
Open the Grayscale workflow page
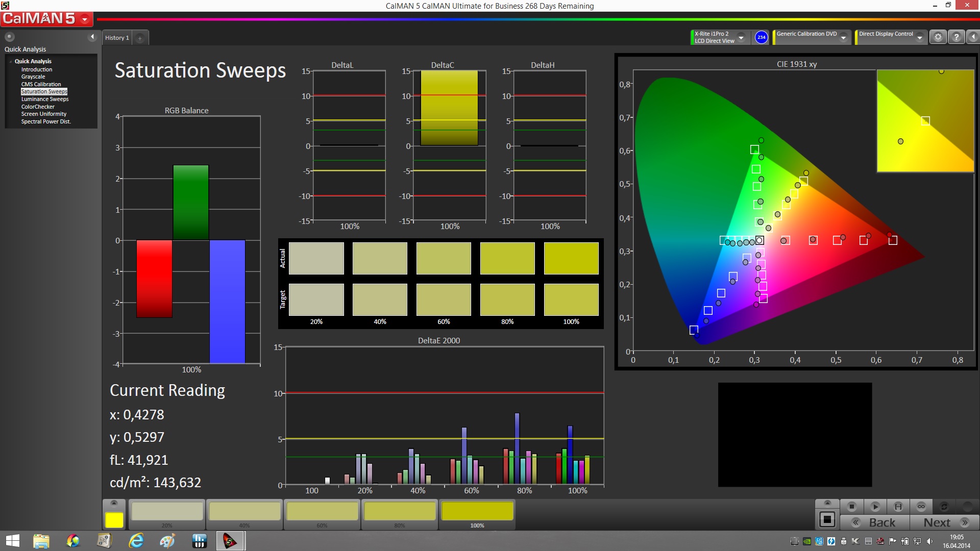[x=33, y=77]
